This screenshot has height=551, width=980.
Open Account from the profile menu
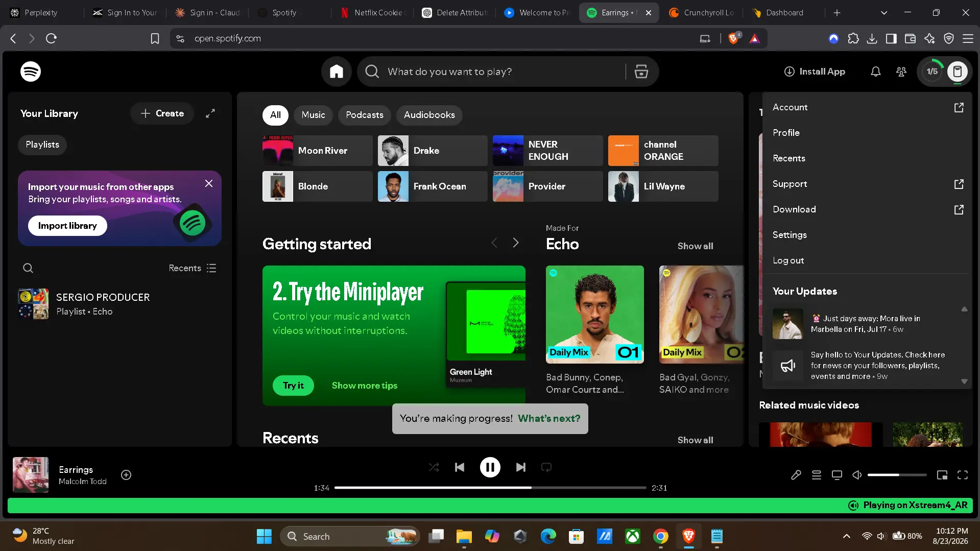tap(868, 107)
